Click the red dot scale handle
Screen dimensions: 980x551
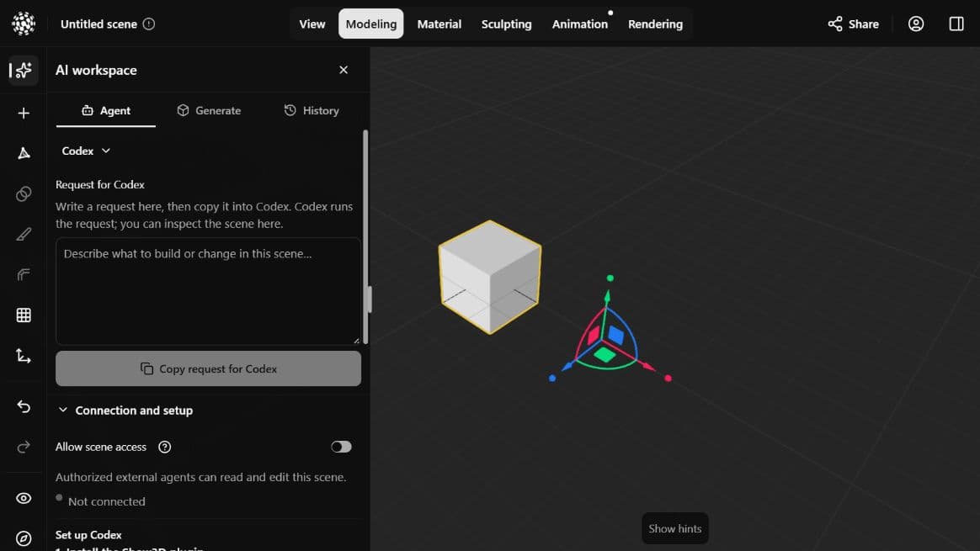click(668, 379)
